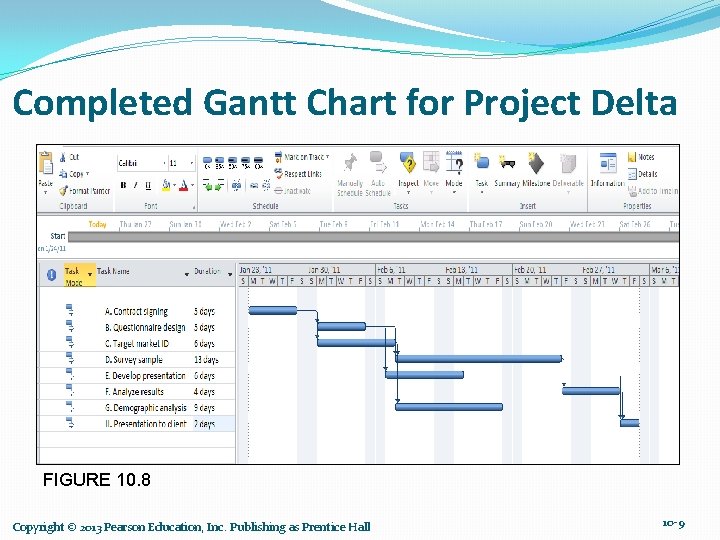
Task: Click the red font color button
Action: pyautogui.click(x=184, y=185)
